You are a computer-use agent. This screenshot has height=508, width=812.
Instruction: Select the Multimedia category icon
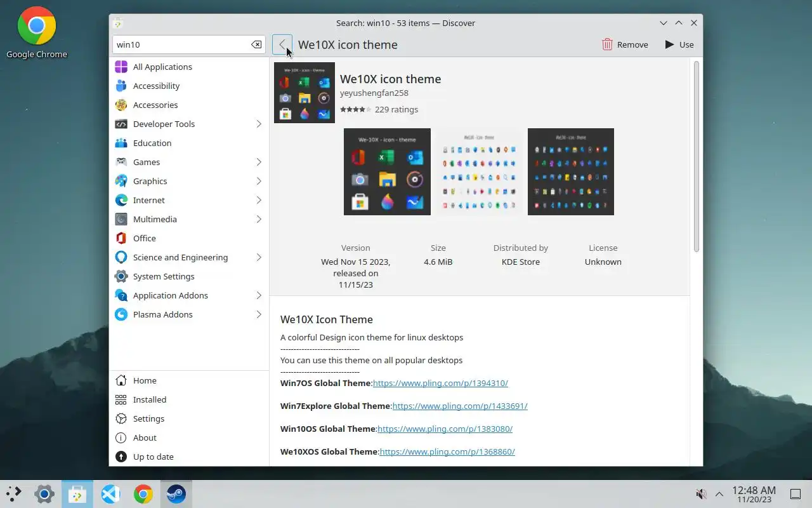[x=121, y=219]
